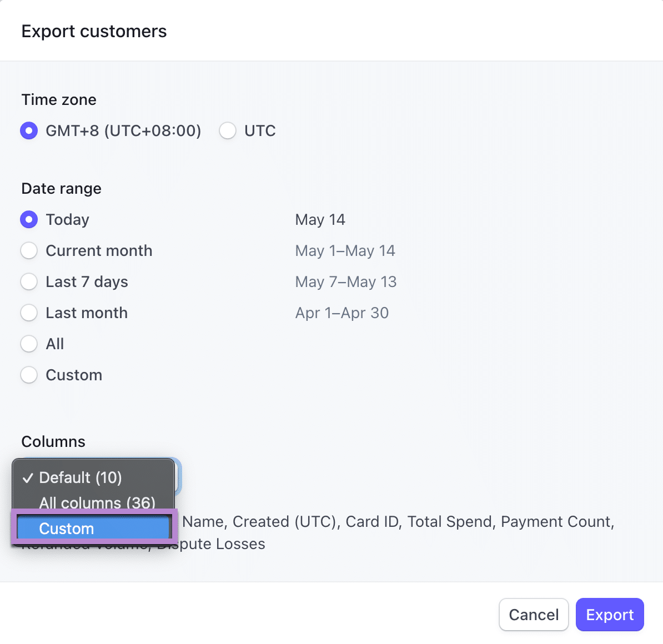
Task: Click the May 14 date text
Action: pos(320,220)
